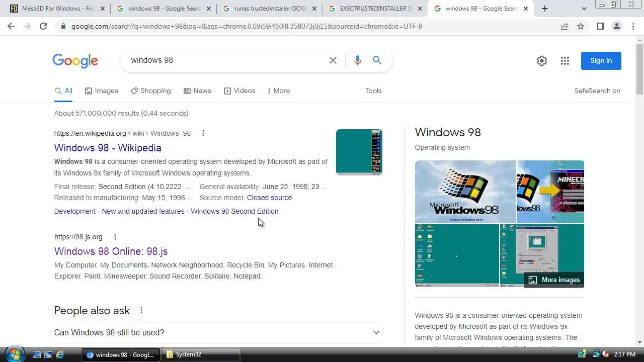Open the teal desktop screenshot image
This screenshot has height=362, width=644.
coord(457,256)
